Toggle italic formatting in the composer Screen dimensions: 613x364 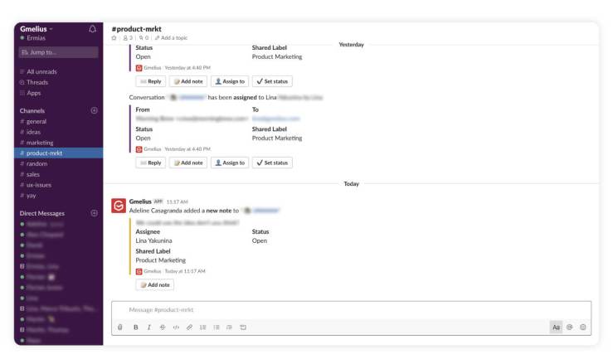pyautogui.click(x=149, y=328)
